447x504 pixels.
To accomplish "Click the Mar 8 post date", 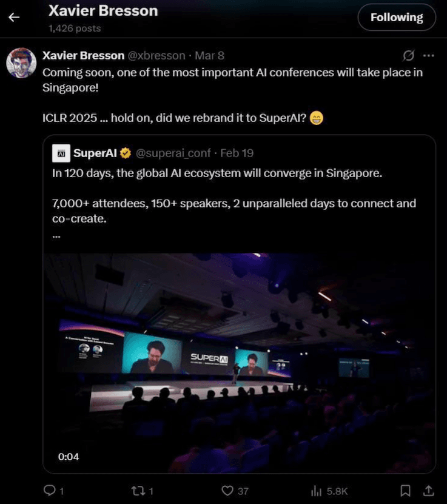I will [209, 56].
